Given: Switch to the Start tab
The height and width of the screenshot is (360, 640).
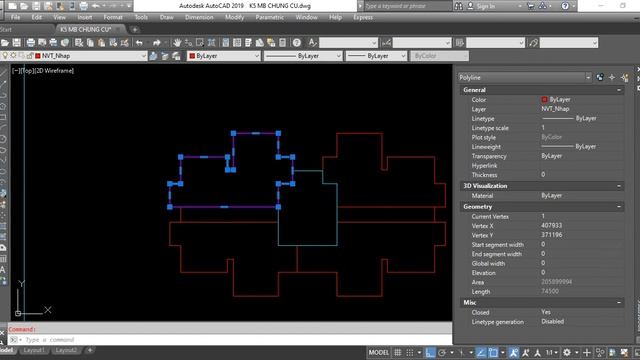Looking at the screenshot, I should point(6,29).
